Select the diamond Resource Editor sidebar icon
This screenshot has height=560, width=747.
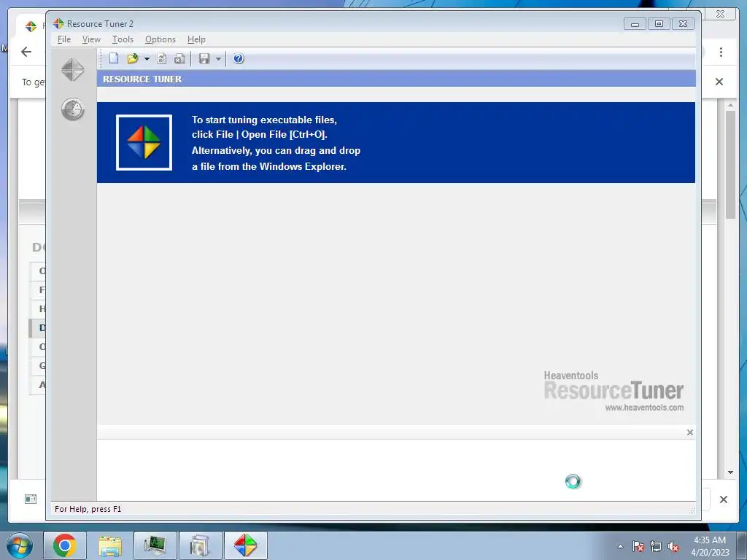click(73, 69)
